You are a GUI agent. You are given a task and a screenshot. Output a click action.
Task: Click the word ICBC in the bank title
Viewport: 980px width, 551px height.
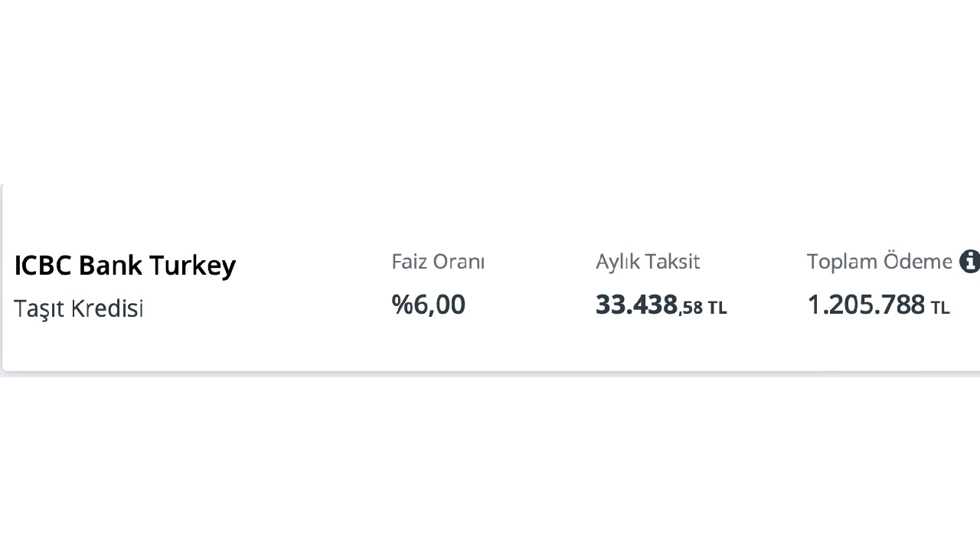pyautogui.click(x=43, y=266)
